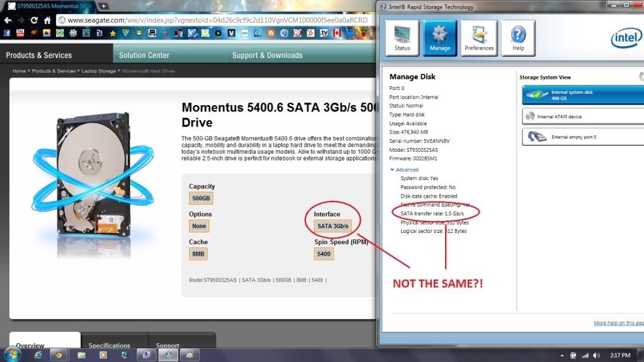Open the Help section in Intel Rapid Storage
Viewport: 644px width, 362px height.
pyautogui.click(x=518, y=38)
